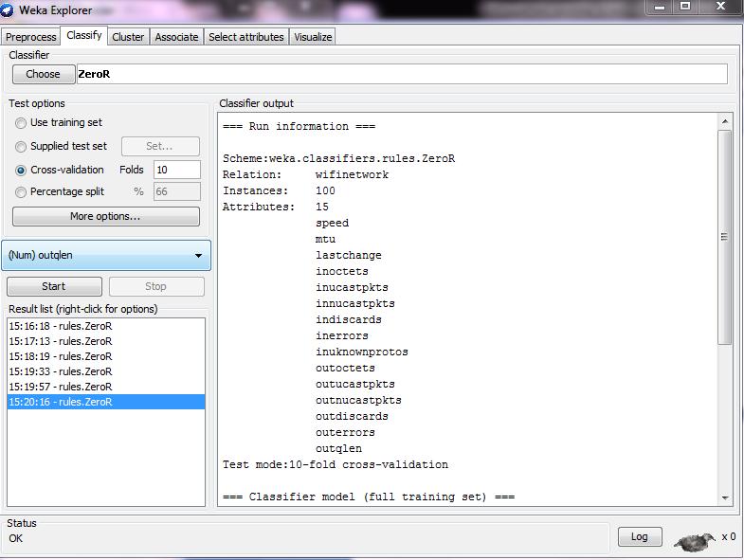Click the inuknownprotos attribute in output

coord(362,352)
